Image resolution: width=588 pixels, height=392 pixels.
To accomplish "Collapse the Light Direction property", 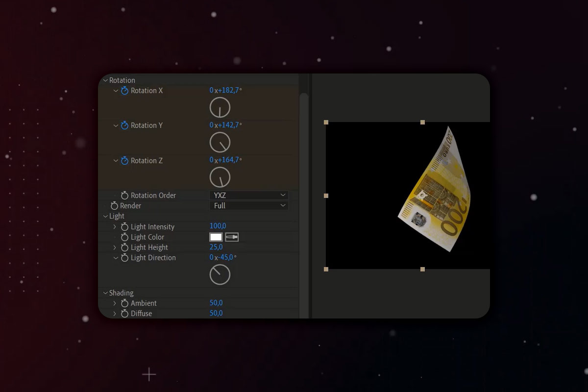I will point(116,258).
